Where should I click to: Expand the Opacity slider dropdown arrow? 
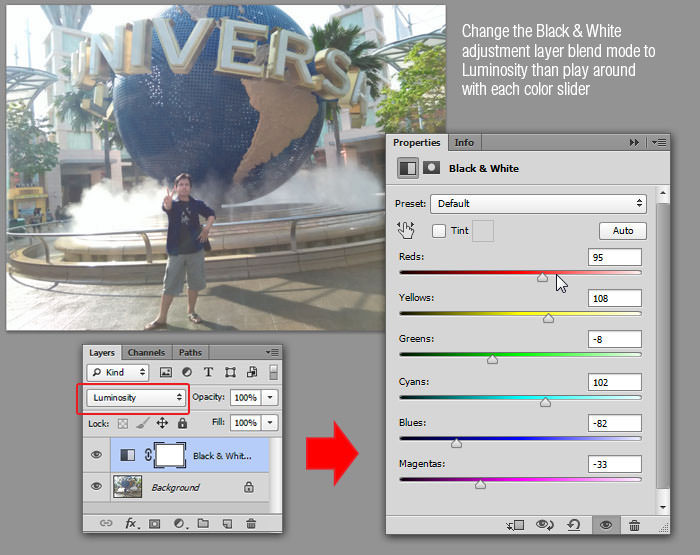[270, 397]
